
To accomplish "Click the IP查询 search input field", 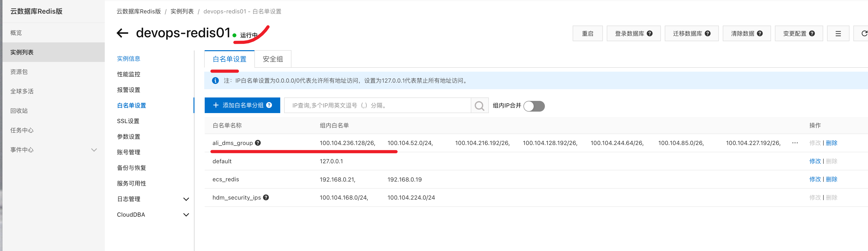I will pos(377,106).
